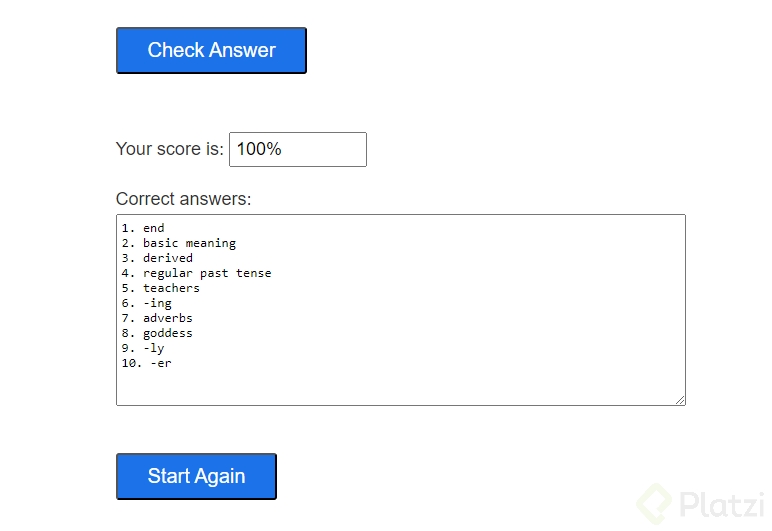Select the "regular past tense" line
The height and width of the screenshot is (531, 772).
(x=207, y=273)
